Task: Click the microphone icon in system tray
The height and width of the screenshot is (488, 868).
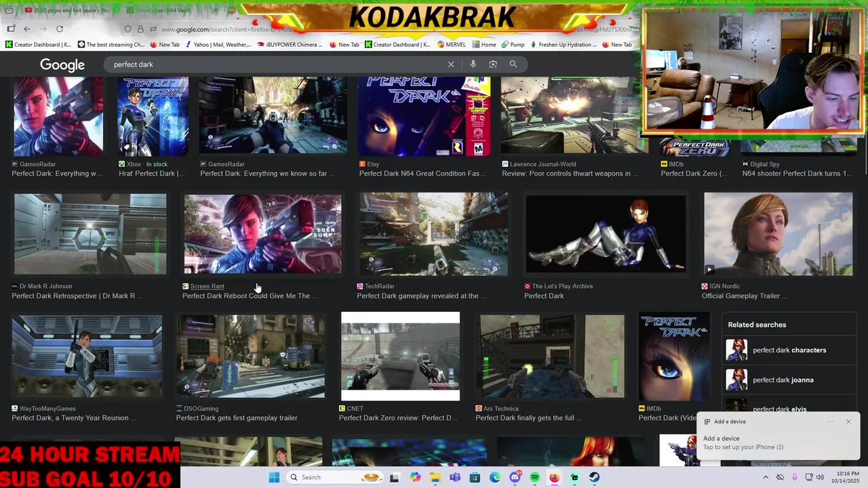Action: point(794,477)
